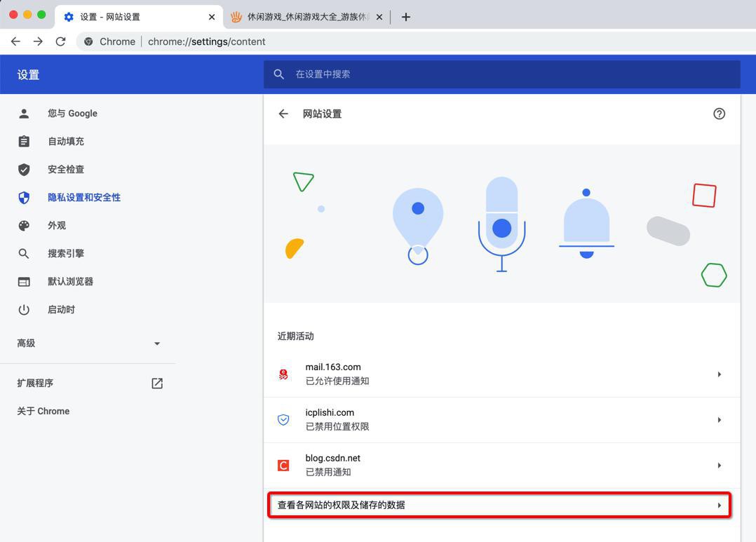Viewport: 756px width, 542px height.
Task: Click the shield check icon beside 安全检查
Action: [x=24, y=169]
